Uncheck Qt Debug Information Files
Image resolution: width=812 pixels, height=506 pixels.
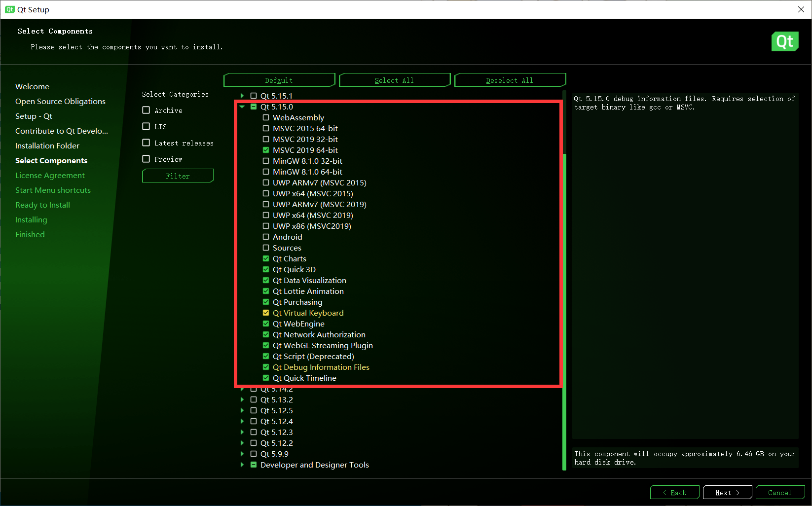tap(266, 367)
